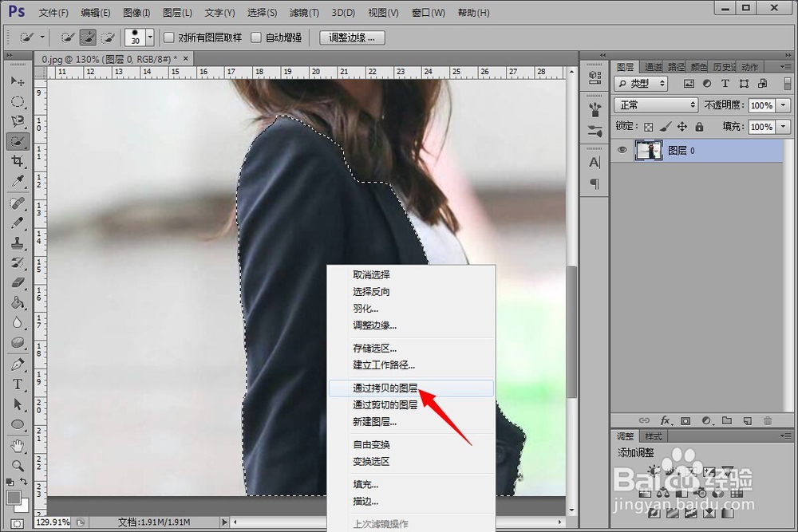
Task: Select the Elliptical Marquee tool
Action: pos(18,102)
